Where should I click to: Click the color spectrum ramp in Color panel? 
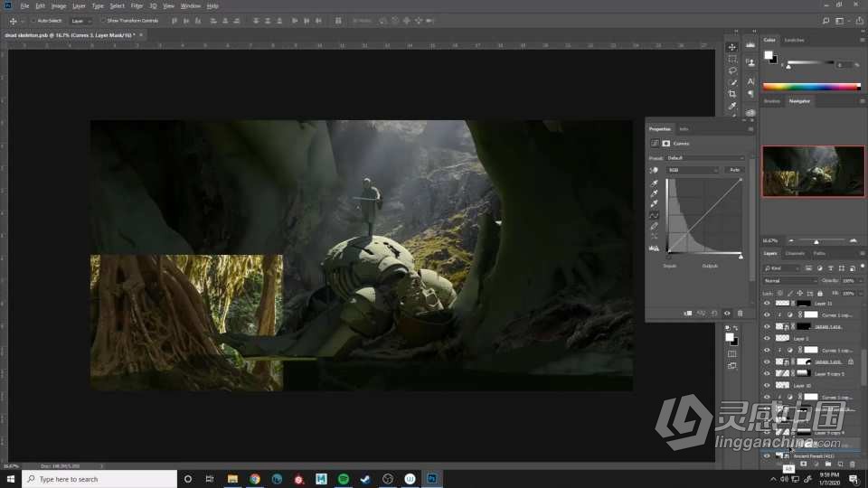point(812,87)
